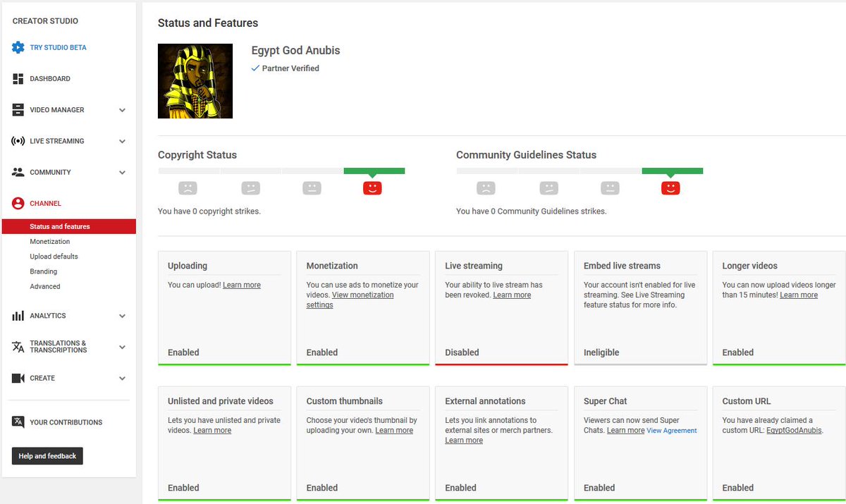846x504 pixels.
Task: Expand the Live Streaming section chevron
Action: pos(122,142)
